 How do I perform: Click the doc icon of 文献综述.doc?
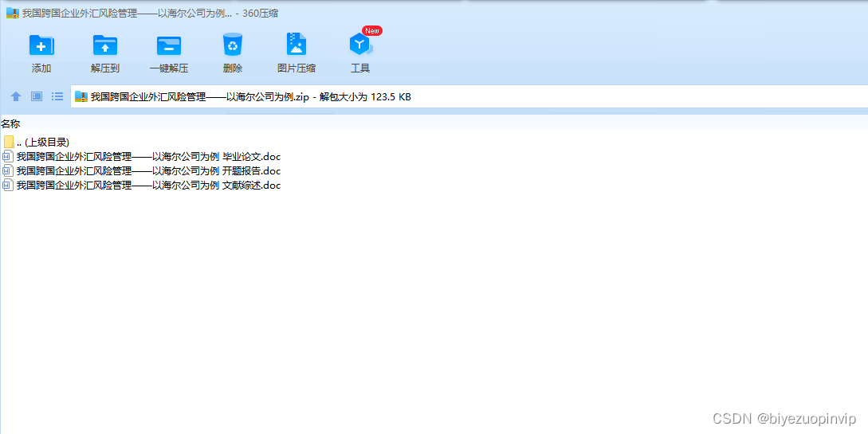8,186
